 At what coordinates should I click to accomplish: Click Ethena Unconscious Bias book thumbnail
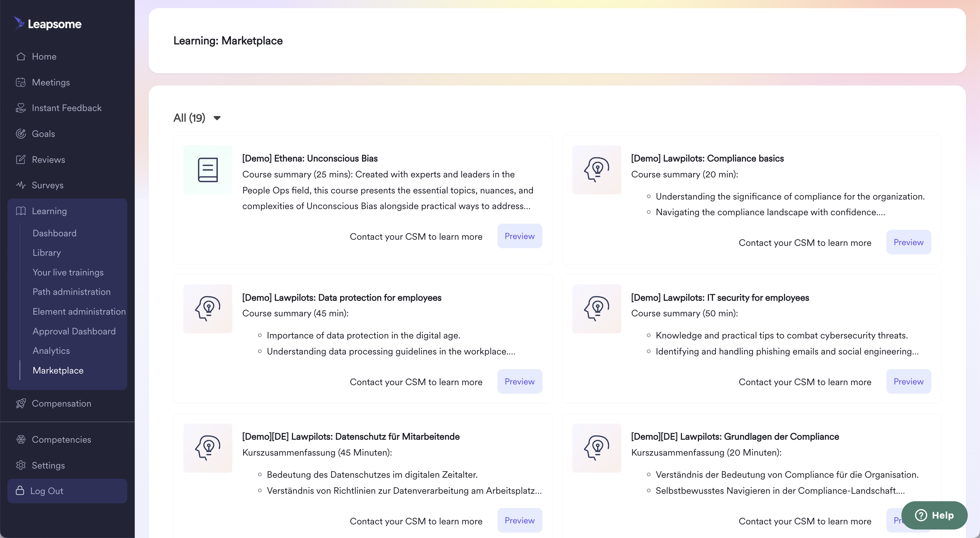208,170
